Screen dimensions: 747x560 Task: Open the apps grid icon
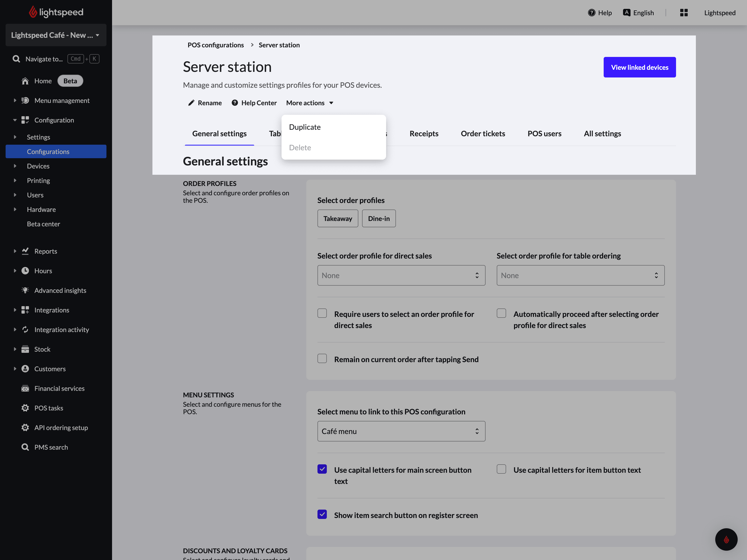pyautogui.click(x=684, y=13)
